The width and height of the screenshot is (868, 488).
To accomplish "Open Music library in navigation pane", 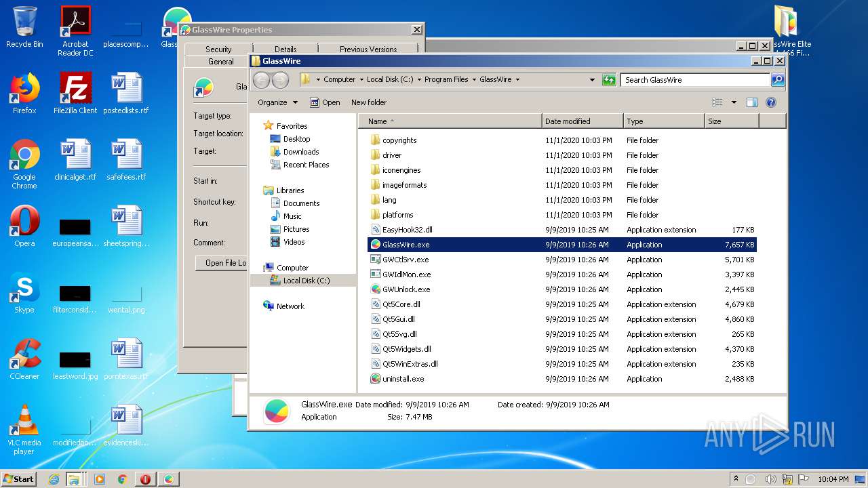I will (286, 216).
